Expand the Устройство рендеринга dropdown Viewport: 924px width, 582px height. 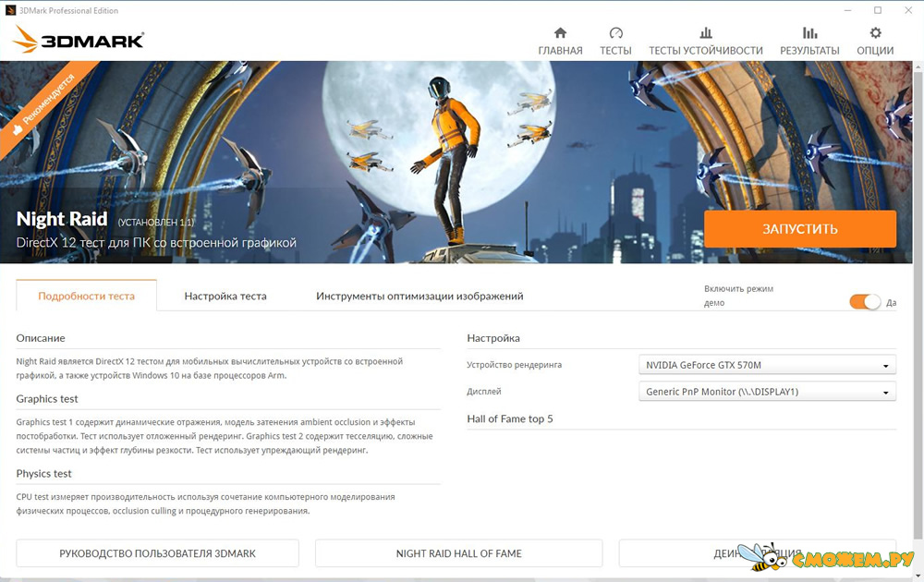[767, 365]
